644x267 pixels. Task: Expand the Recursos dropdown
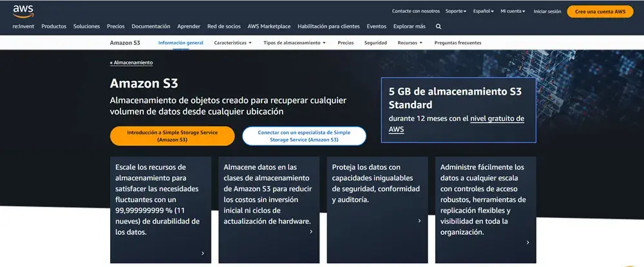[410, 42]
